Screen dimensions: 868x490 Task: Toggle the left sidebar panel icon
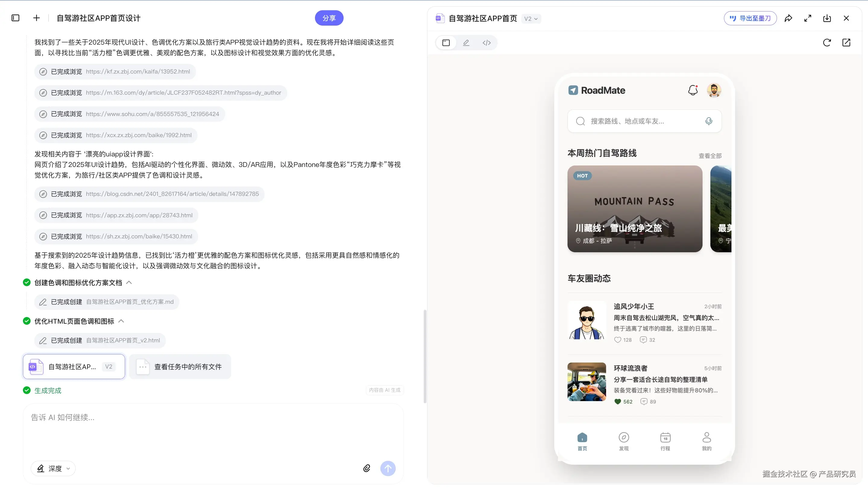click(15, 18)
